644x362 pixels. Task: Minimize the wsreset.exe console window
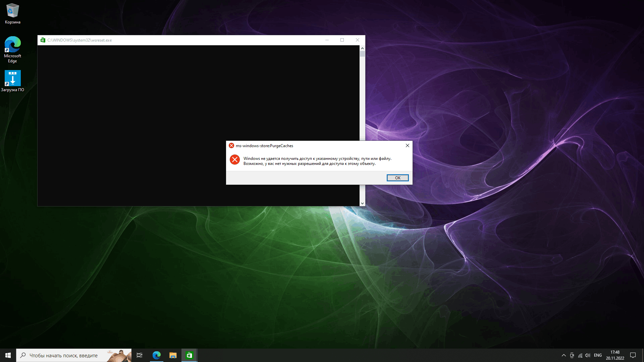coord(327,40)
